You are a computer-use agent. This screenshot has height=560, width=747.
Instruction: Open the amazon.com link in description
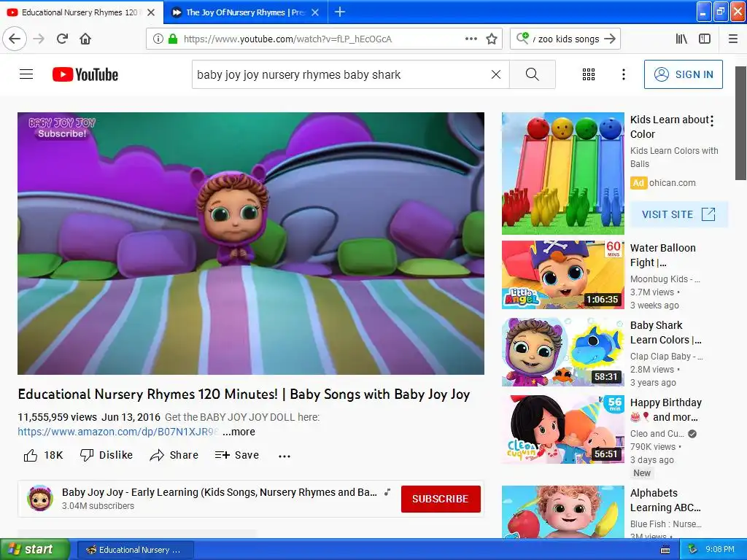tap(118, 432)
